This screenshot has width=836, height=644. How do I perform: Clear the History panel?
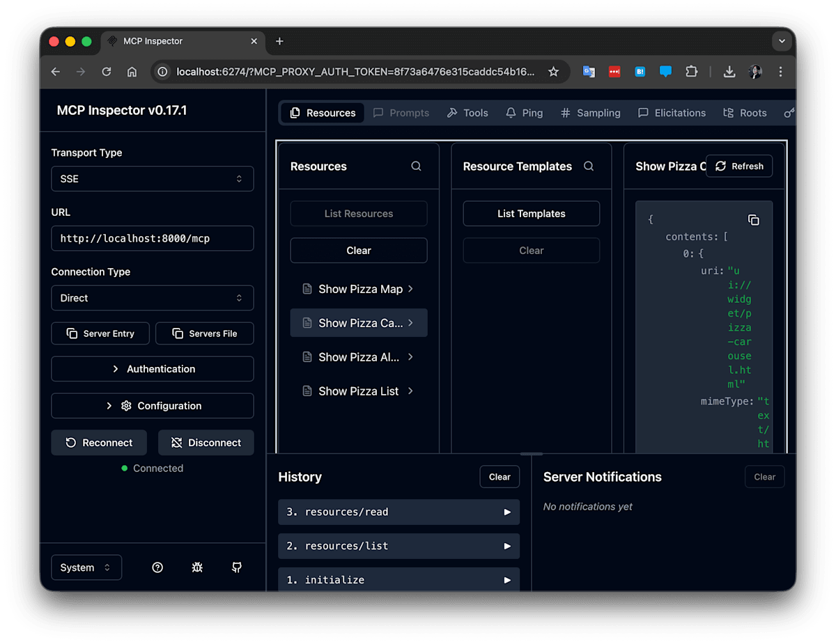pyautogui.click(x=500, y=477)
